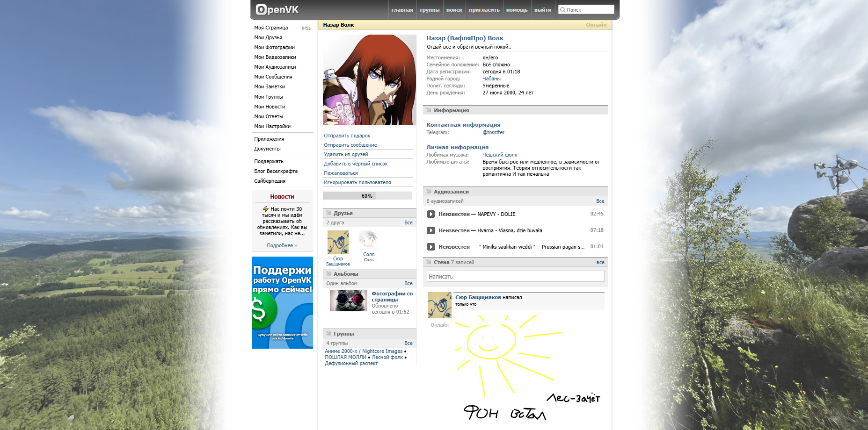The width and height of the screenshot is (868, 430).
Task: Click the Поддержи работу OpenVK donation banner
Action: 282,302
